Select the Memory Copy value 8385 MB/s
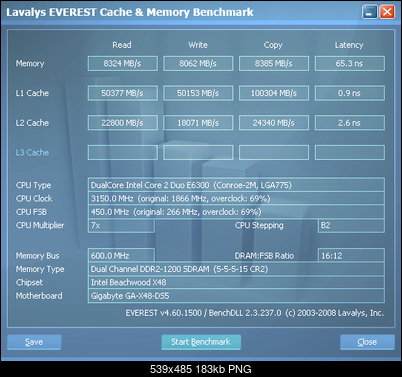 point(274,63)
